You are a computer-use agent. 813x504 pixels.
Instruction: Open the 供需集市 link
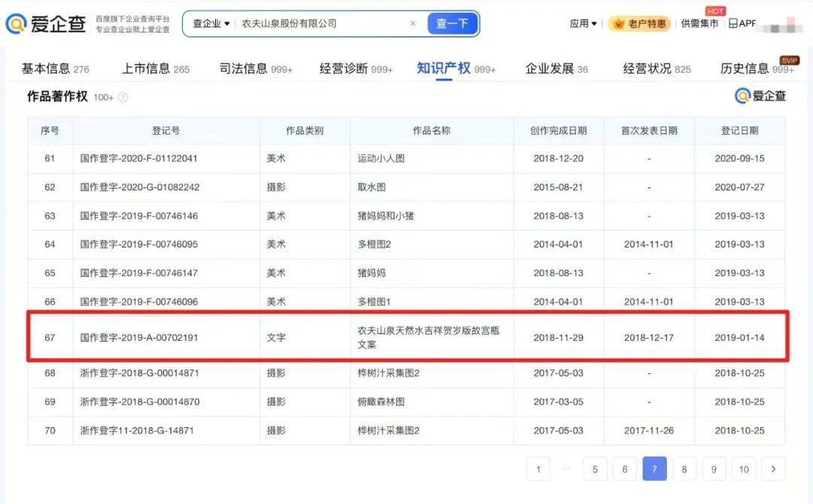click(699, 23)
